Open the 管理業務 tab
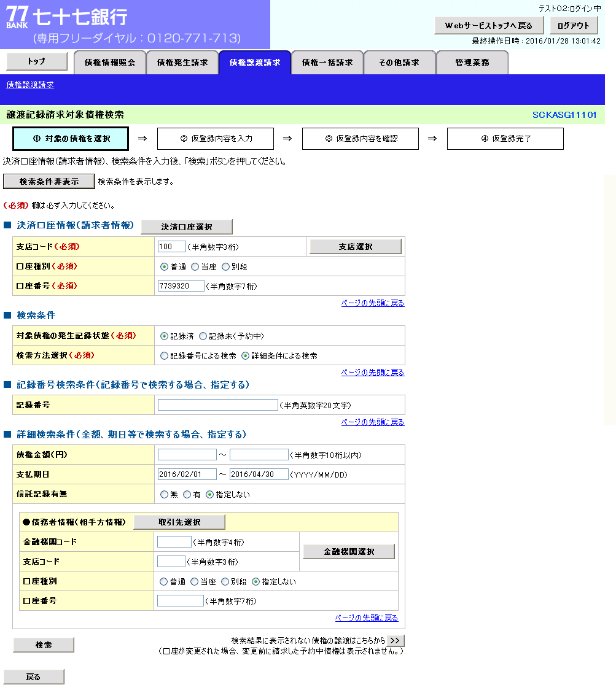The width and height of the screenshot is (616, 693). pos(472,63)
